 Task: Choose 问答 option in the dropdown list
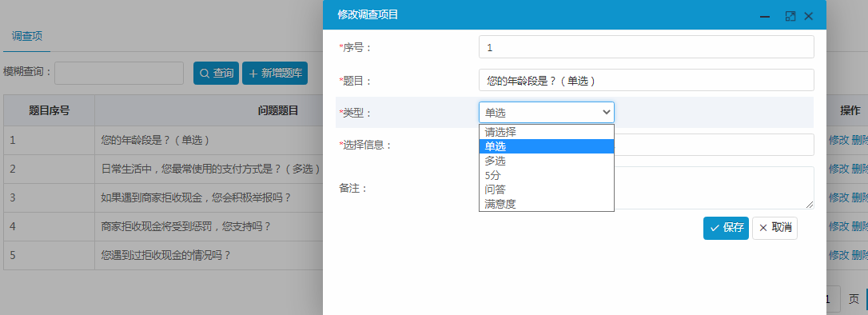point(547,190)
